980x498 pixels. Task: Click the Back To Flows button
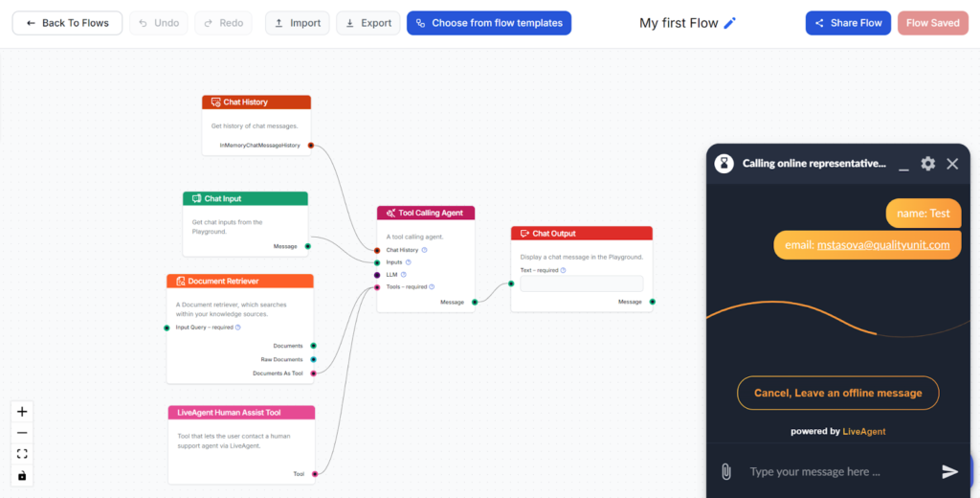67,23
